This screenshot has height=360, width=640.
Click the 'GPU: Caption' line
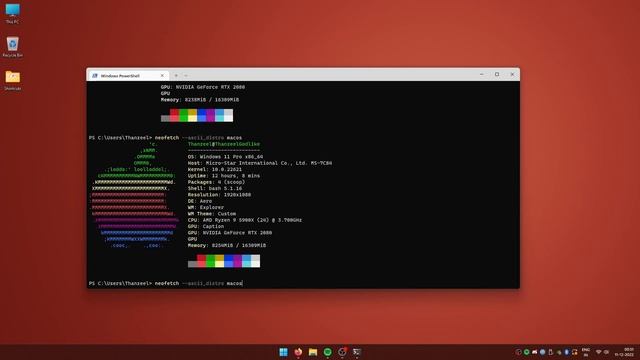tap(206, 226)
